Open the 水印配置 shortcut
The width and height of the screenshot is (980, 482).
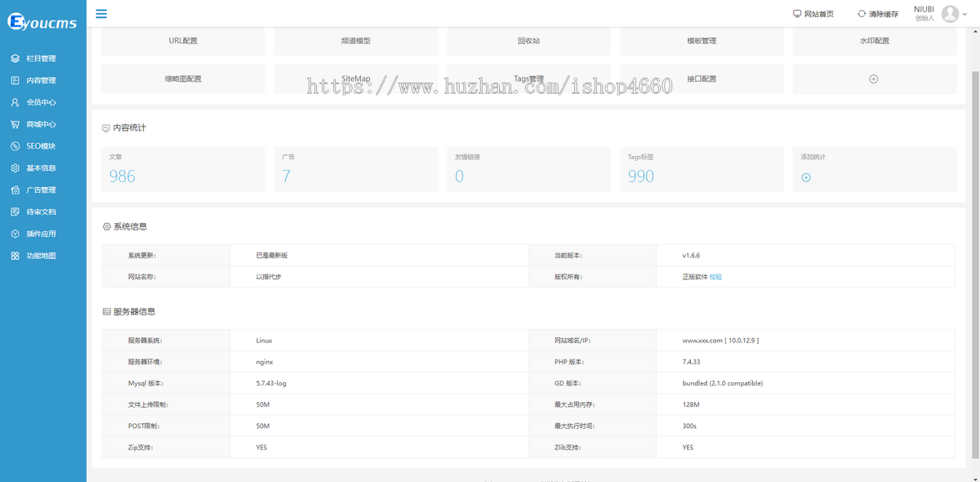click(x=875, y=41)
